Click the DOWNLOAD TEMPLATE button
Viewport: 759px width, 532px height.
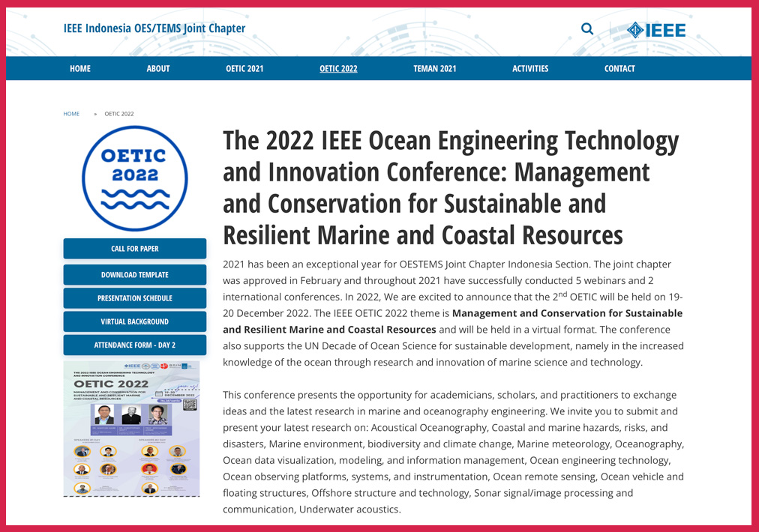tap(135, 275)
